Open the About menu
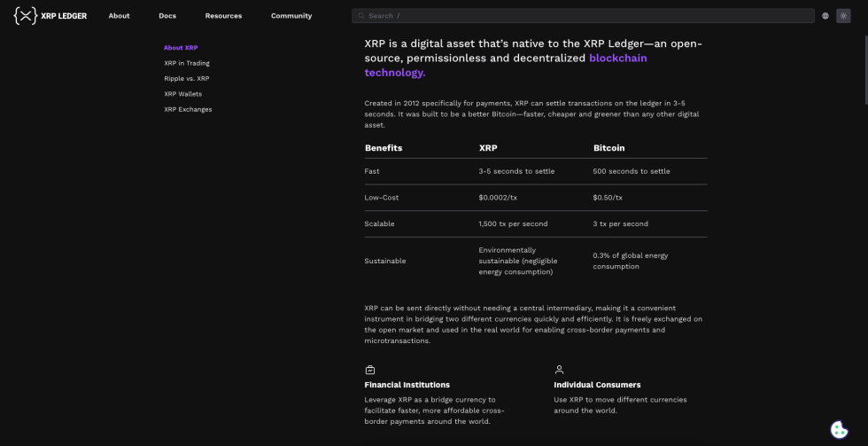 (x=119, y=16)
